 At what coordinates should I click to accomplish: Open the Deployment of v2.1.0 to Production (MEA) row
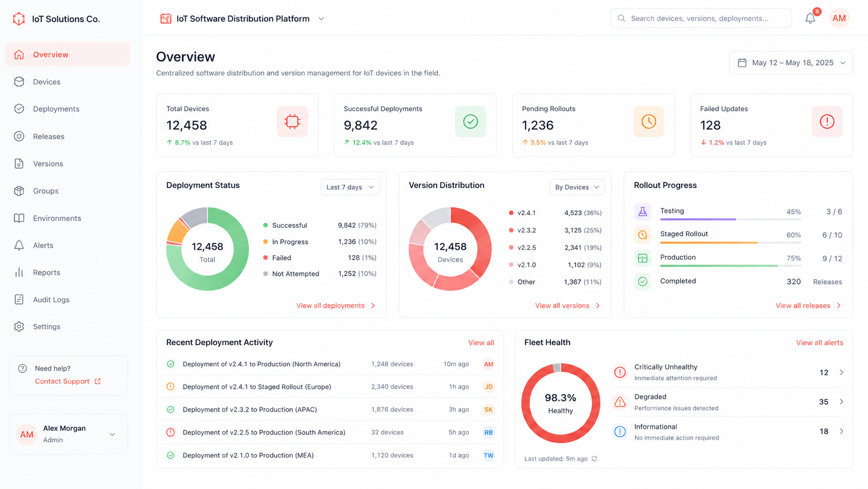click(330, 455)
